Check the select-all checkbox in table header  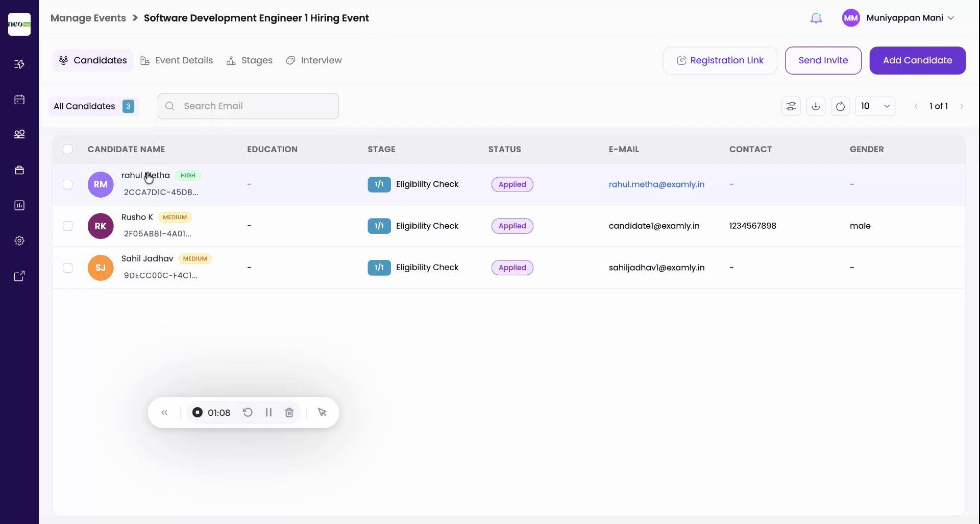68,149
